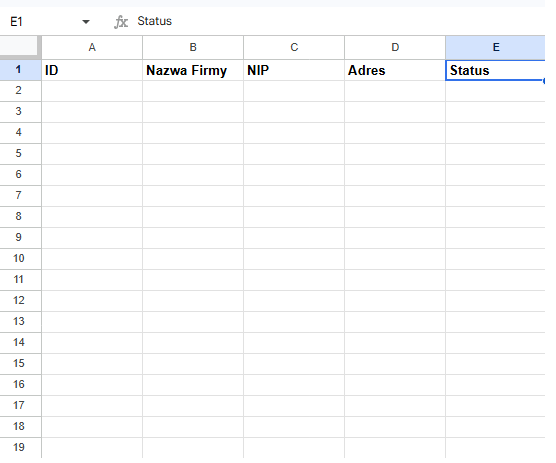
Task: Open the Name box dropdown arrow
Action: coord(85,22)
